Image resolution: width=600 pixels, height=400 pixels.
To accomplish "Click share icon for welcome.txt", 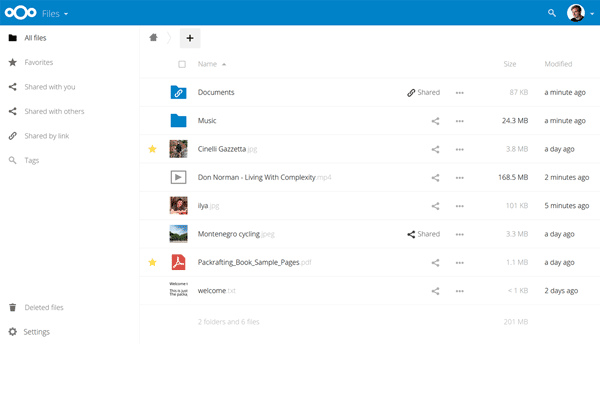I will (435, 291).
